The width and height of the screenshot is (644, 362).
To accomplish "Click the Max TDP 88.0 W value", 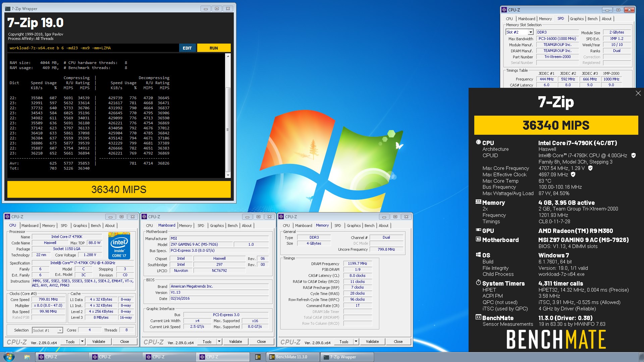I will pyautogui.click(x=94, y=243).
